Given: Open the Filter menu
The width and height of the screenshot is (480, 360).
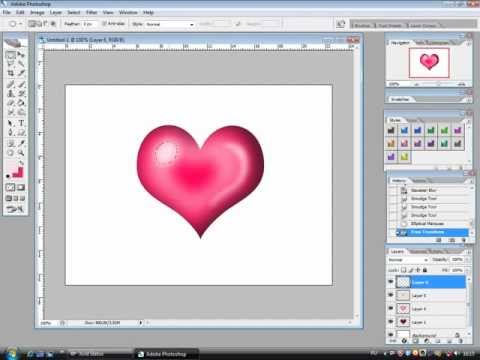Looking at the screenshot, I should (92, 12).
